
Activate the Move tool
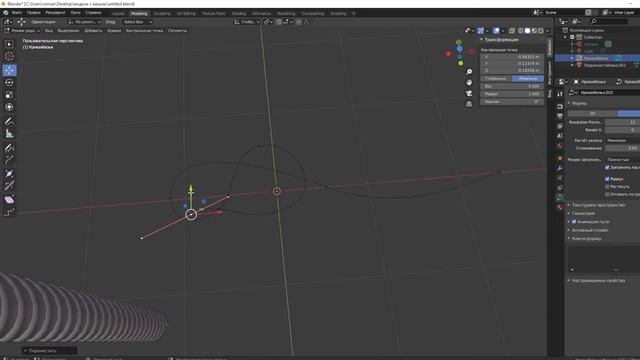click(9, 70)
